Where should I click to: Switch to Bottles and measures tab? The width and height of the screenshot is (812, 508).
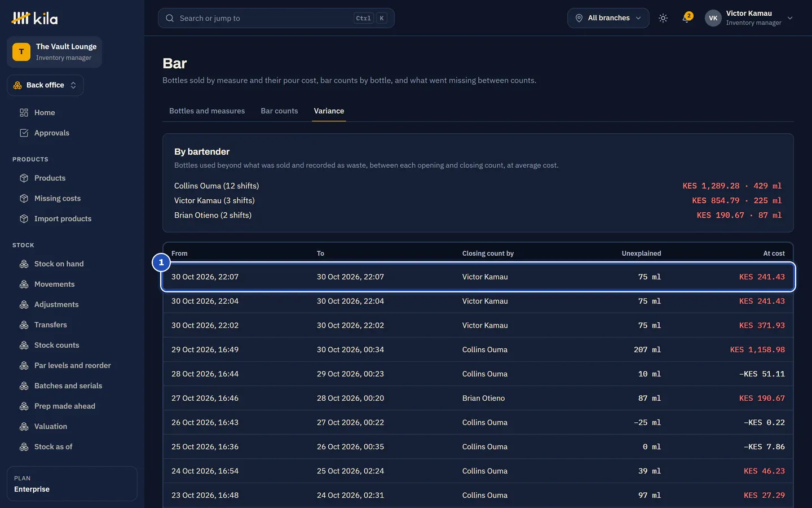(x=207, y=111)
